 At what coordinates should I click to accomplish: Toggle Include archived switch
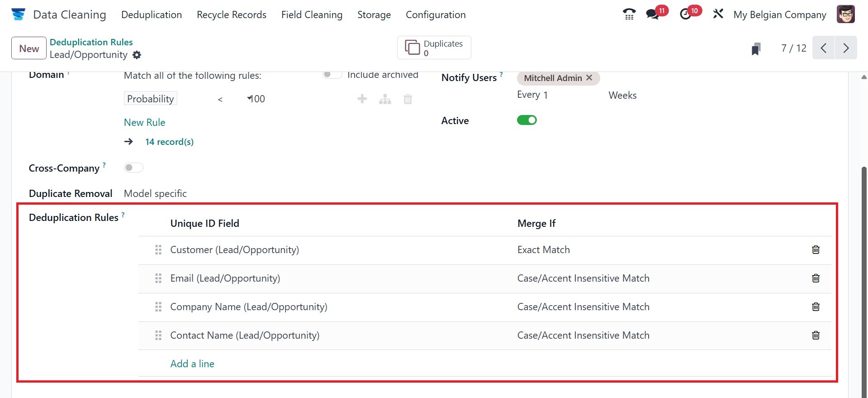click(x=332, y=75)
